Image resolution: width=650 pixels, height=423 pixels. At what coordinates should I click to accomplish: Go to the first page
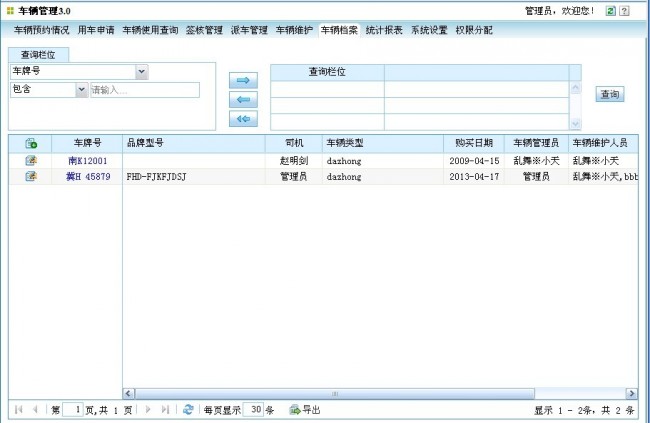point(18,409)
